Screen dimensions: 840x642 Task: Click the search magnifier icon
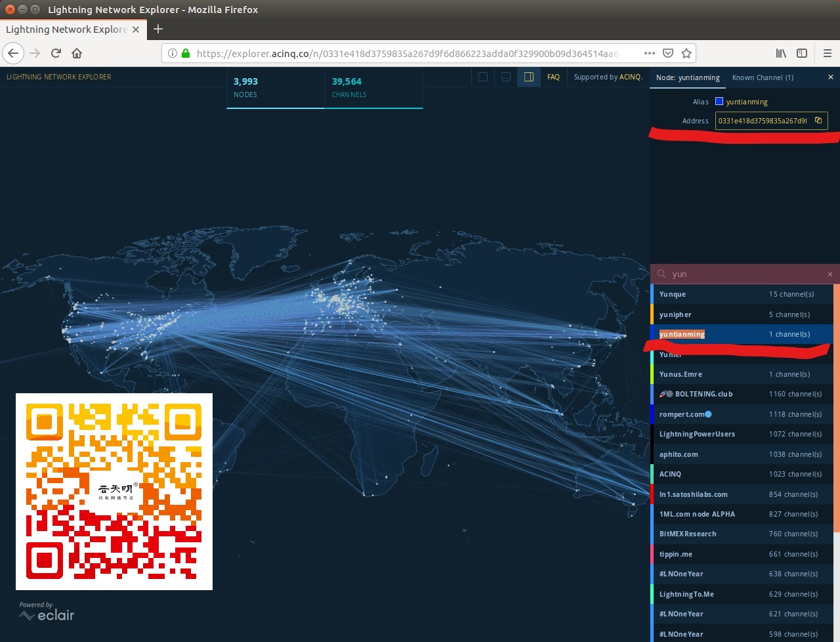click(x=661, y=274)
